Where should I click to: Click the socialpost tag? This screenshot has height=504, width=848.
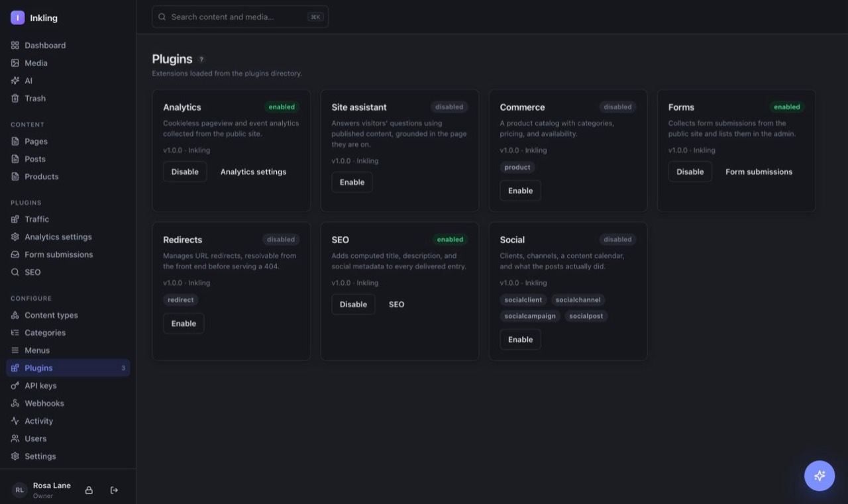click(586, 317)
